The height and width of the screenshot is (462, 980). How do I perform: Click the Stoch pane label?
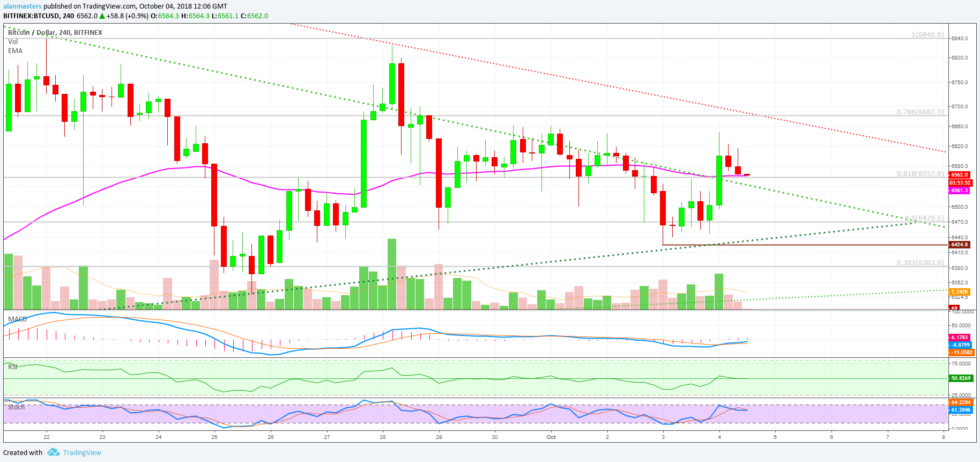pos(16,407)
